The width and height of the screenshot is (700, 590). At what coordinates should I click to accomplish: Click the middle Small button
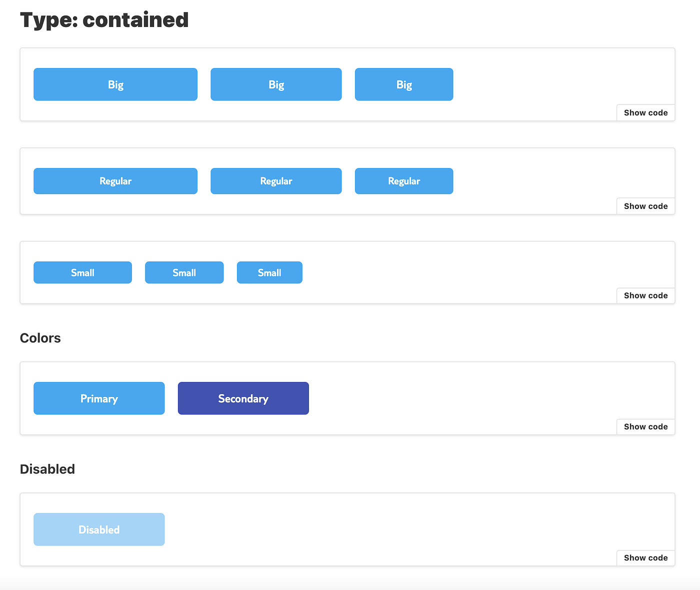point(184,272)
